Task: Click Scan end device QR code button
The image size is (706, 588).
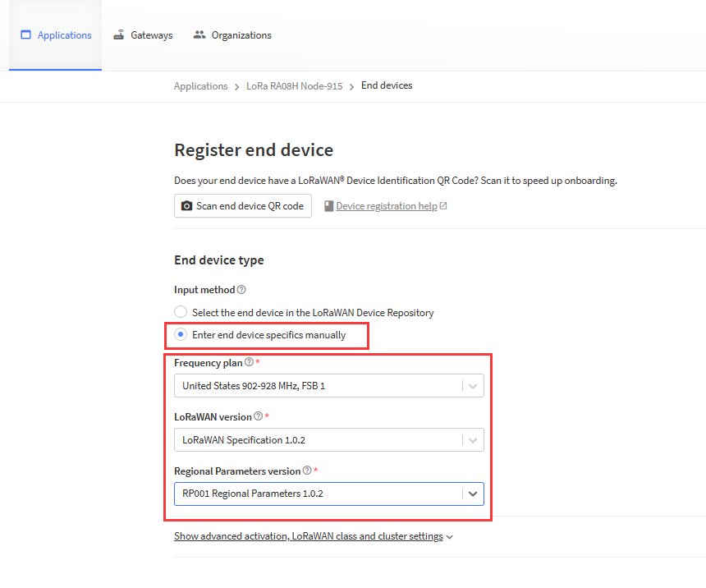Action: (x=243, y=206)
